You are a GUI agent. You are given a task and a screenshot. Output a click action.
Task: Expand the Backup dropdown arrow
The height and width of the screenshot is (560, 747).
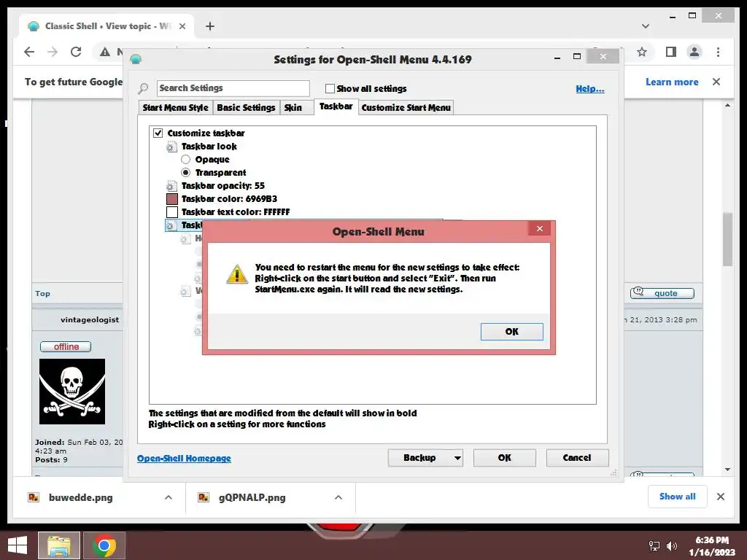pyautogui.click(x=457, y=458)
